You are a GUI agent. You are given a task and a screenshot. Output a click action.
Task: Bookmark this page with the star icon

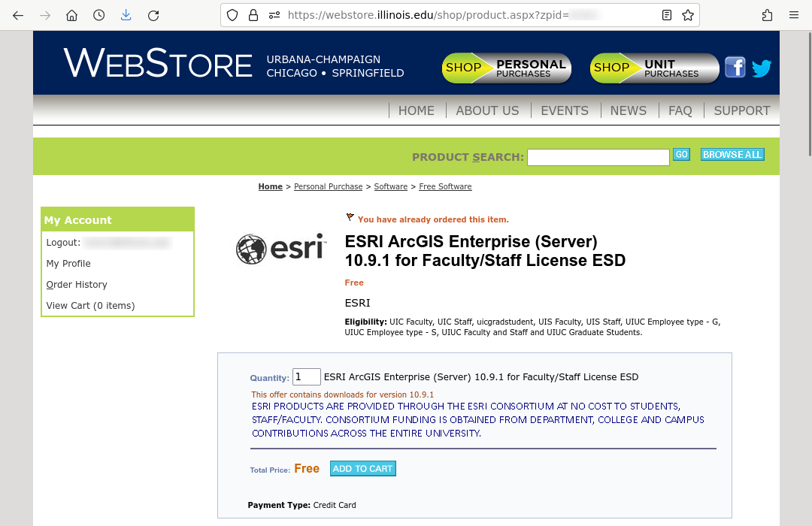click(x=687, y=15)
